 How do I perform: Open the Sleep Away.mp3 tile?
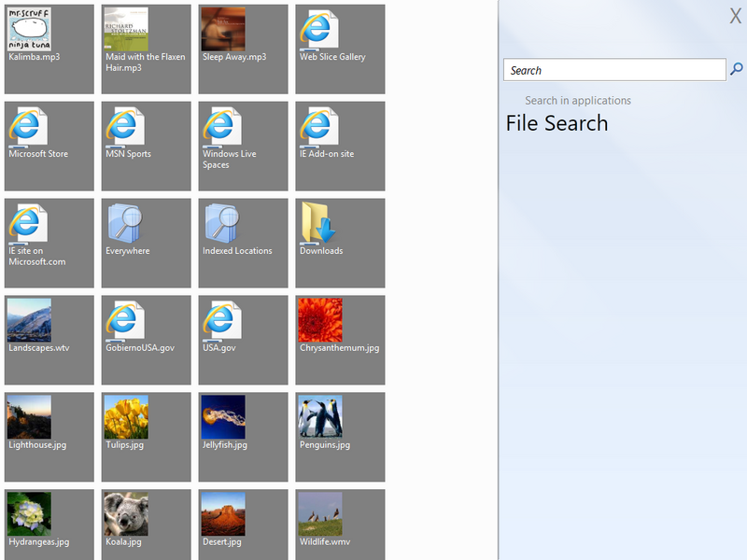tap(243, 49)
